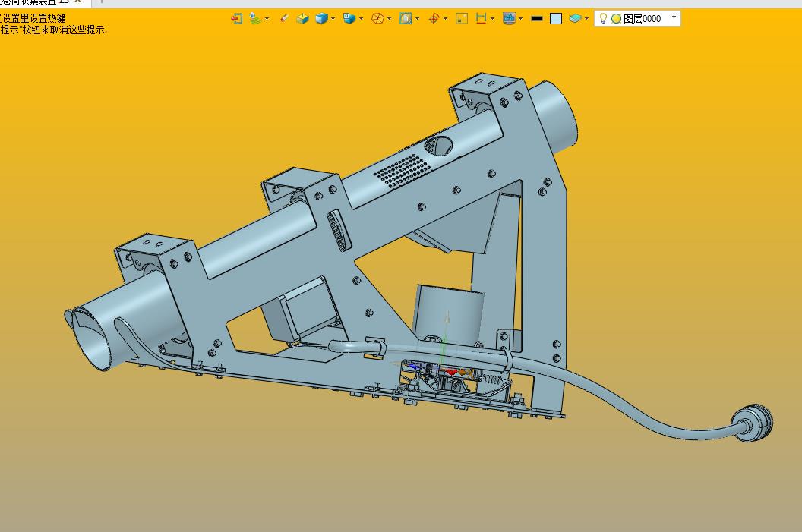Open dropdown next to cube-with-sheet icon

[x=361, y=19]
